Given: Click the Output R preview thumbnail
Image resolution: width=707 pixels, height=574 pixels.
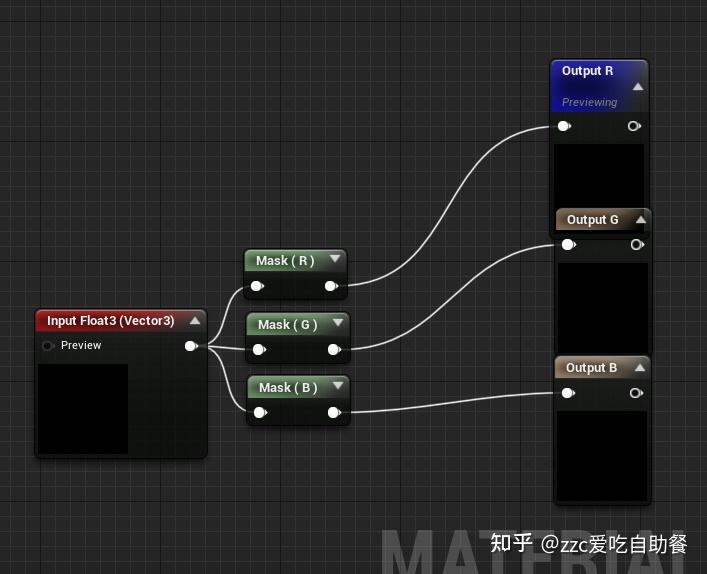Looking at the screenshot, I should point(599,176).
